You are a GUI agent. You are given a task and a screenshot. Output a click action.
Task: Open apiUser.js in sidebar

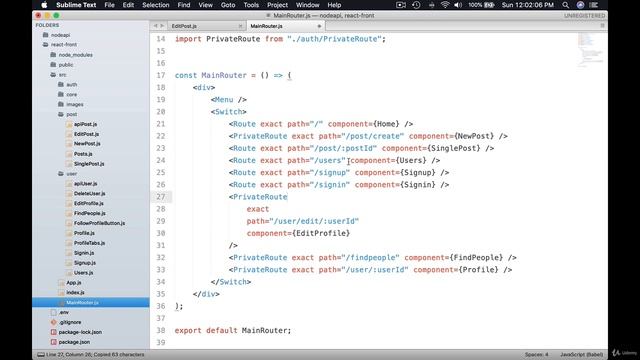85,184
